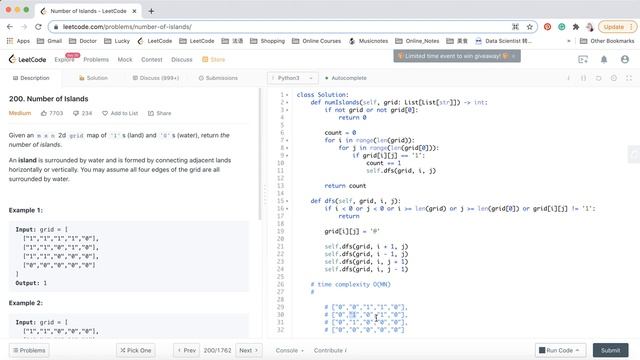The width and height of the screenshot is (640, 360).
Task: Open user profile avatar menu
Action: tap(624, 60)
